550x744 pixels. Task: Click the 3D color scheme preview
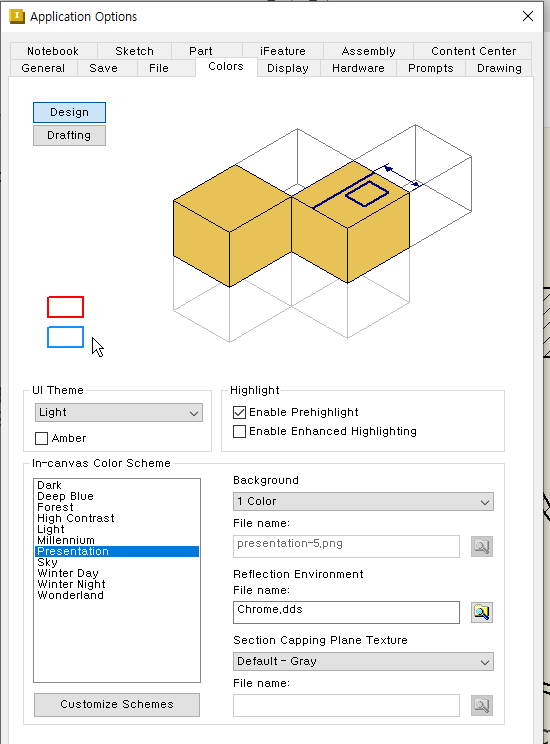click(x=323, y=232)
